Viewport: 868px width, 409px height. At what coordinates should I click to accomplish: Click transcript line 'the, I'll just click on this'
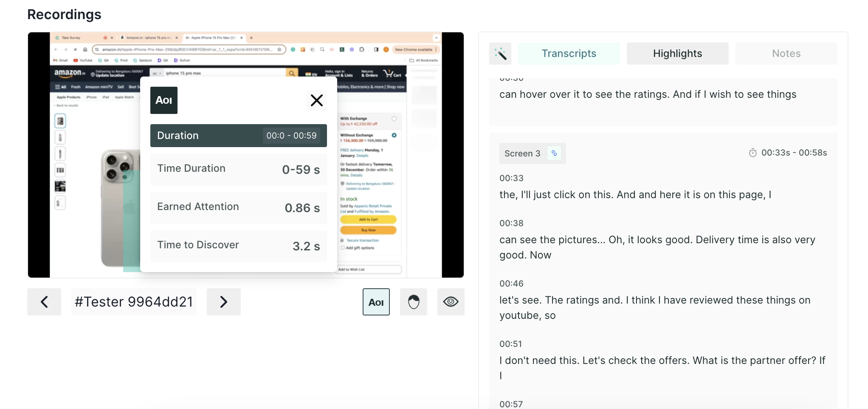tap(635, 195)
